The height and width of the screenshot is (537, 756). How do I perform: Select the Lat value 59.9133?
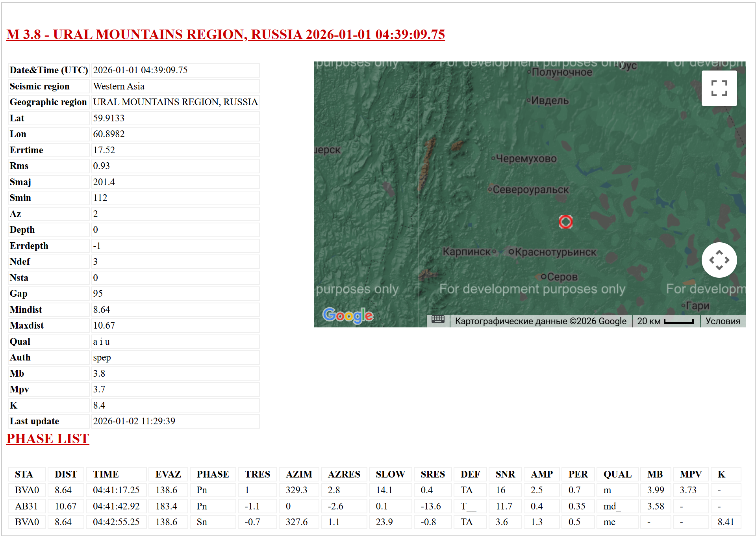coord(109,118)
